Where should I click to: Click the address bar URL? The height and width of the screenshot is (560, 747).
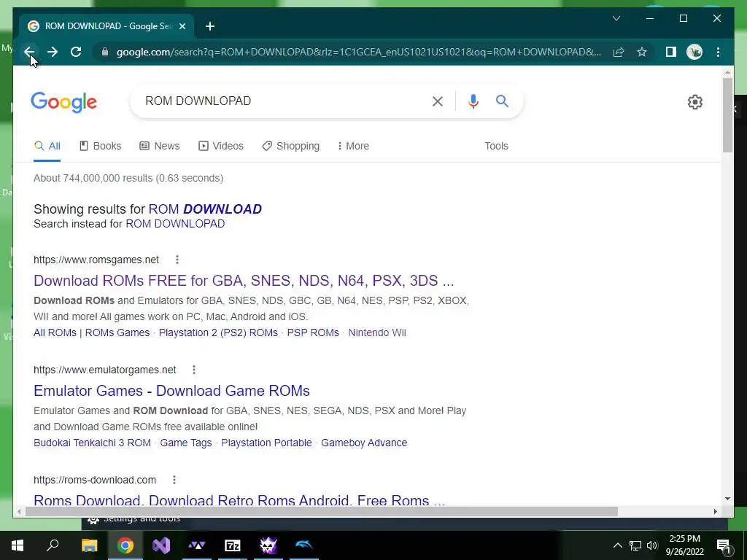[358, 52]
